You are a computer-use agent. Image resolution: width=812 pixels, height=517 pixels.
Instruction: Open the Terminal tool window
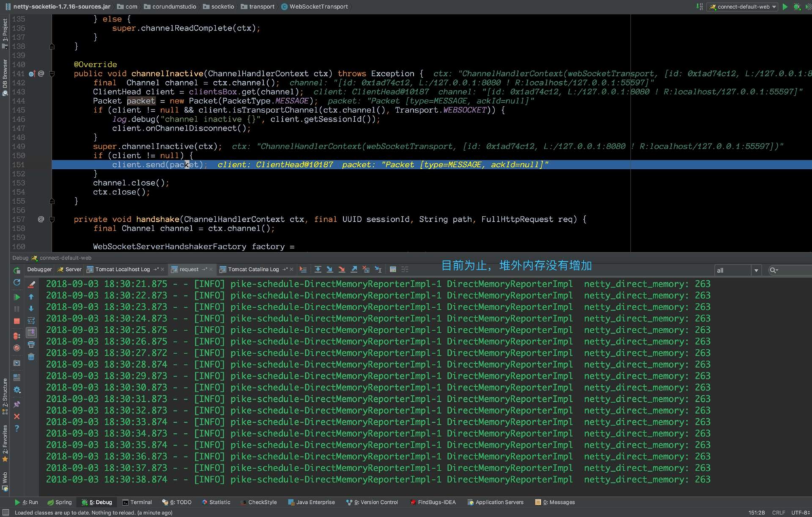point(137,502)
